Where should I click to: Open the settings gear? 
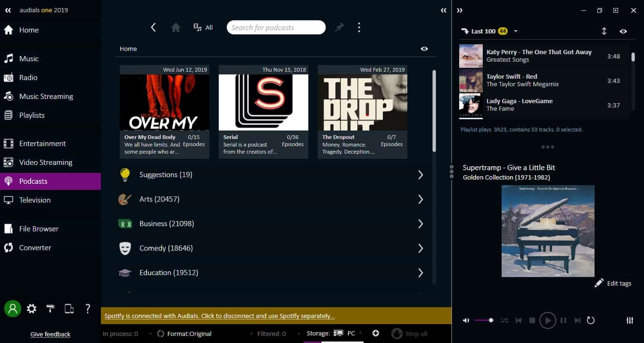tap(32, 309)
